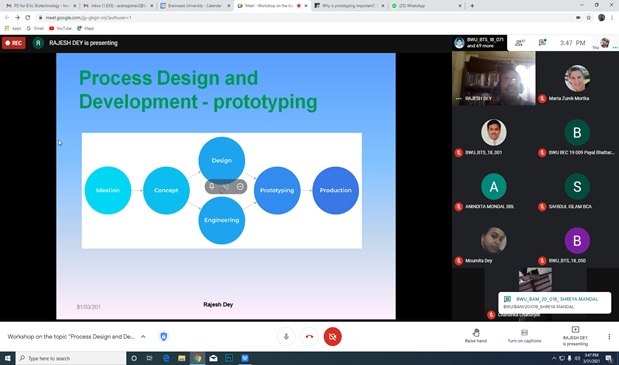Remove presentation with the minus circle icon
Screen dimensions: 619x365
[x=240, y=186]
